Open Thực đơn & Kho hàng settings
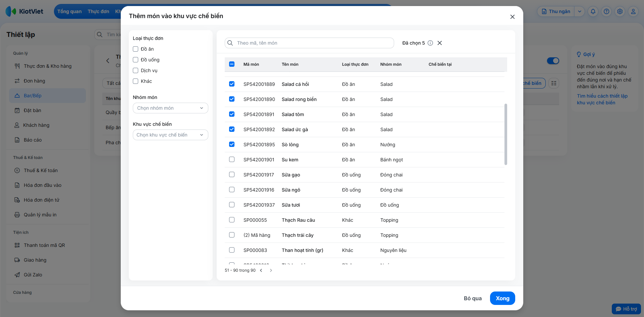Screen dimensions: 644x317 coord(47,66)
